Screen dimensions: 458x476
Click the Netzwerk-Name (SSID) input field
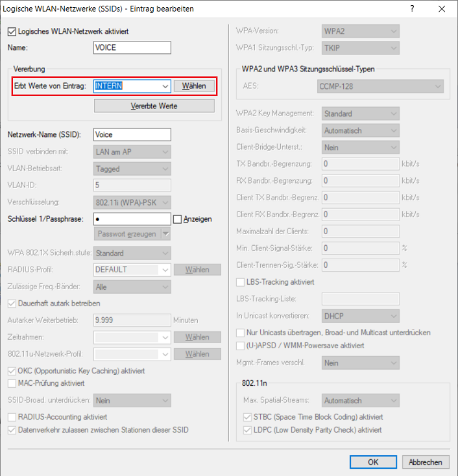click(x=132, y=134)
